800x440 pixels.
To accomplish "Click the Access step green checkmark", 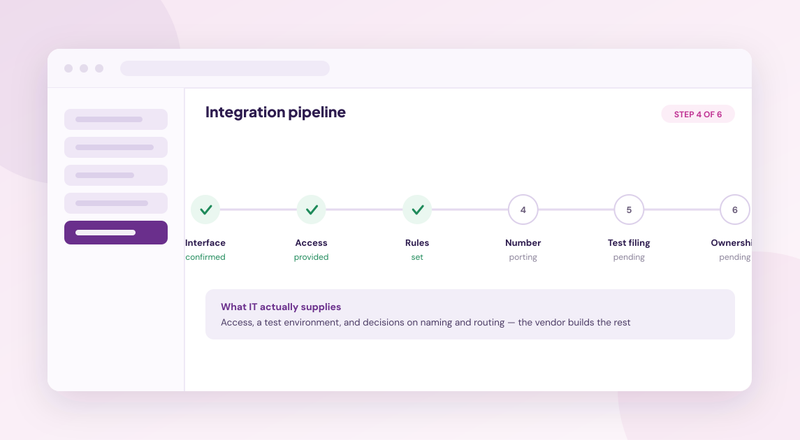I will point(311,209).
